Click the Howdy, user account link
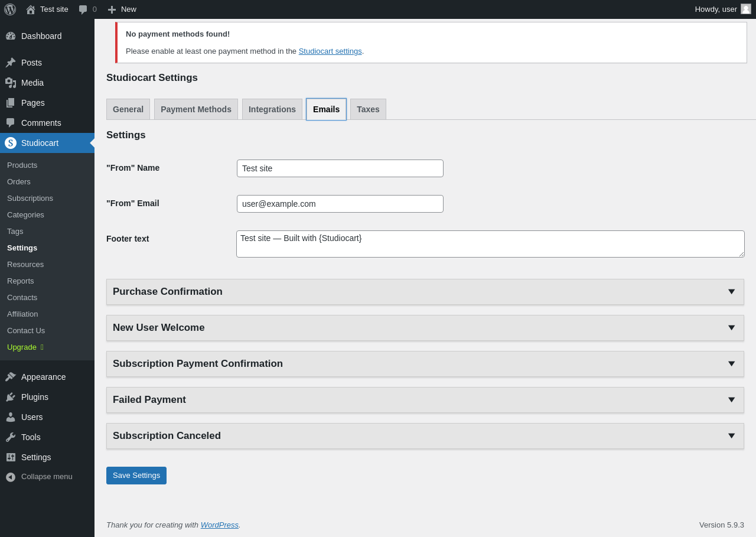 [716, 9]
